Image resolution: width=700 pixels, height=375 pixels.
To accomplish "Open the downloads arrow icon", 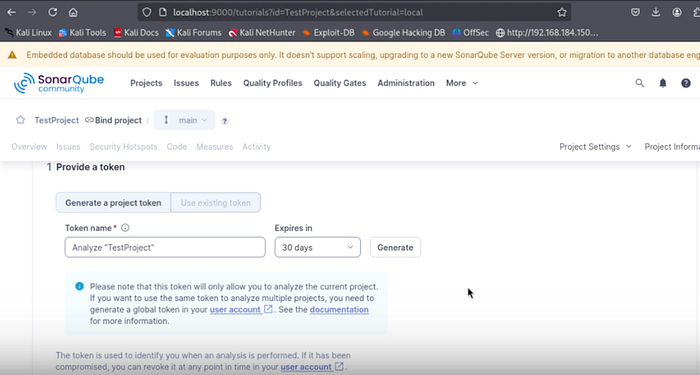I will point(656,12).
